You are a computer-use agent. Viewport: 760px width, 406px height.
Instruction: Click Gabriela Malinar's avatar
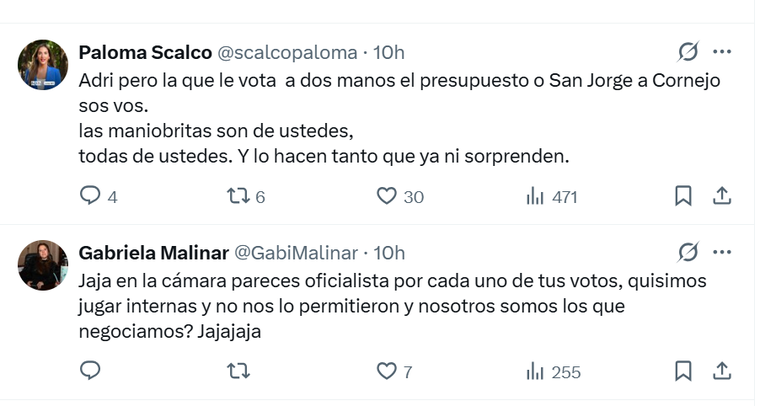43,265
